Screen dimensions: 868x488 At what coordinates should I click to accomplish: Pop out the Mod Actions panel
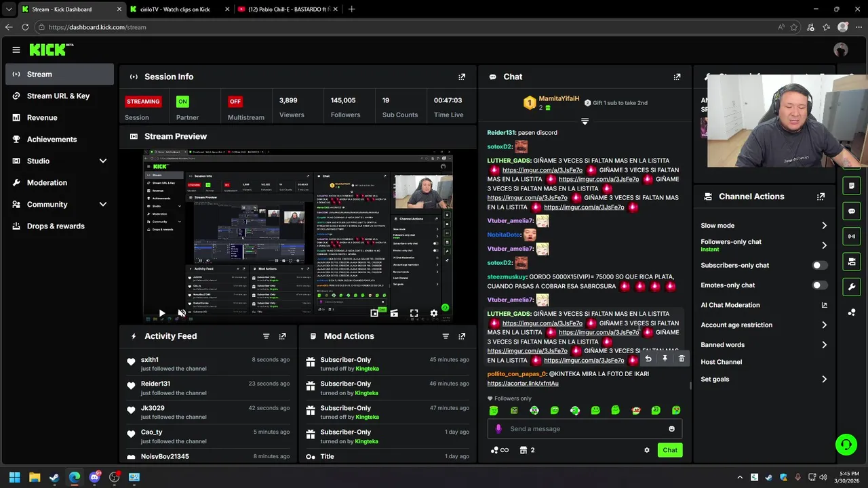click(x=462, y=336)
